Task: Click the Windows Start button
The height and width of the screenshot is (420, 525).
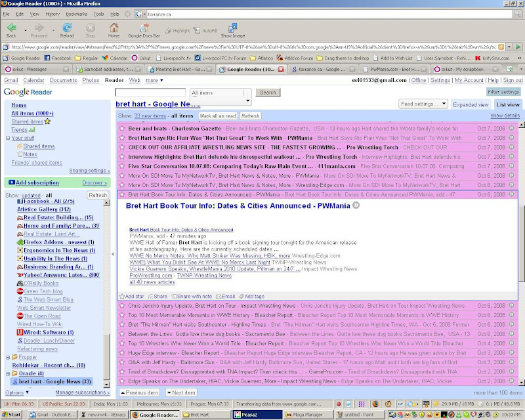Action: click(x=11, y=415)
